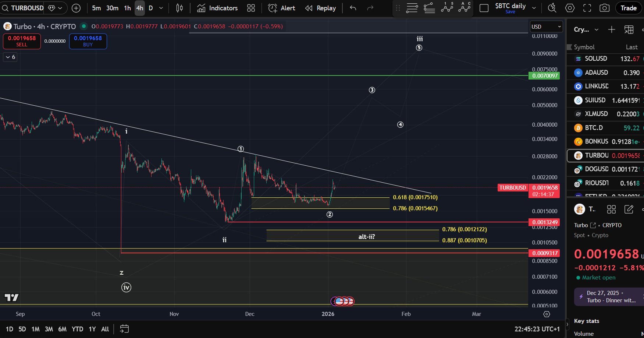Select the horizontal lines drawing tool
Screen dimensions: 644x338
pyautogui.click(x=412, y=8)
